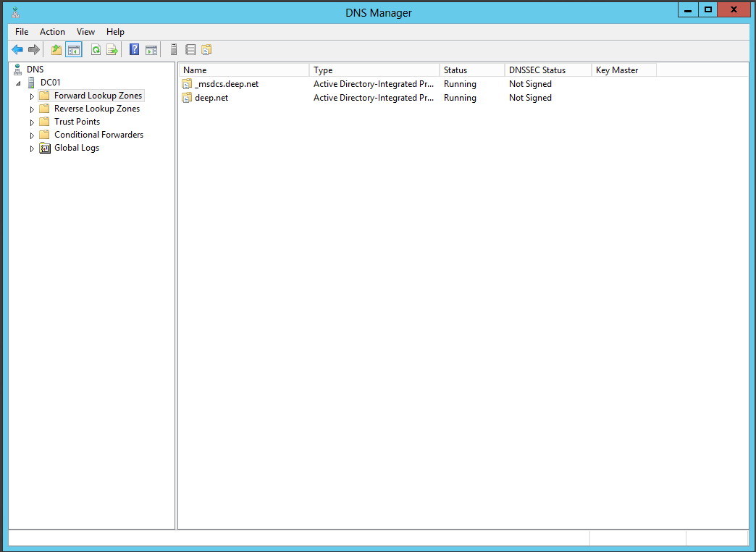This screenshot has width=756, height=552.
Task: Expand the Global Logs node
Action: [x=32, y=149]
